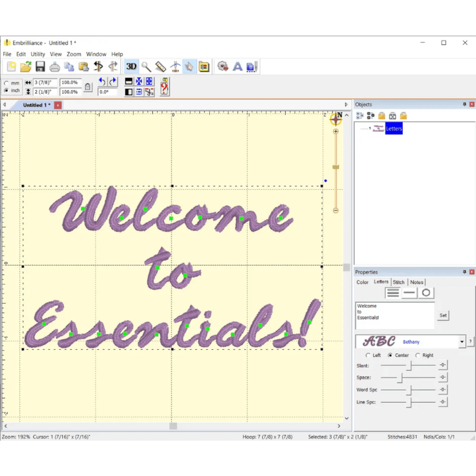
Task: Click the open lock icon in Objects panel
Action: point(403,115)
